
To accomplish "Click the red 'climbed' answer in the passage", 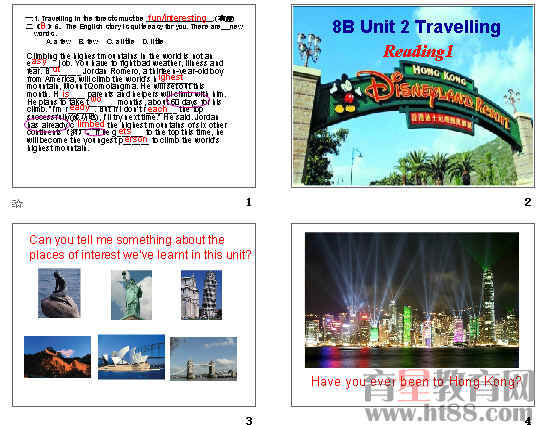I will coord(91,124).
